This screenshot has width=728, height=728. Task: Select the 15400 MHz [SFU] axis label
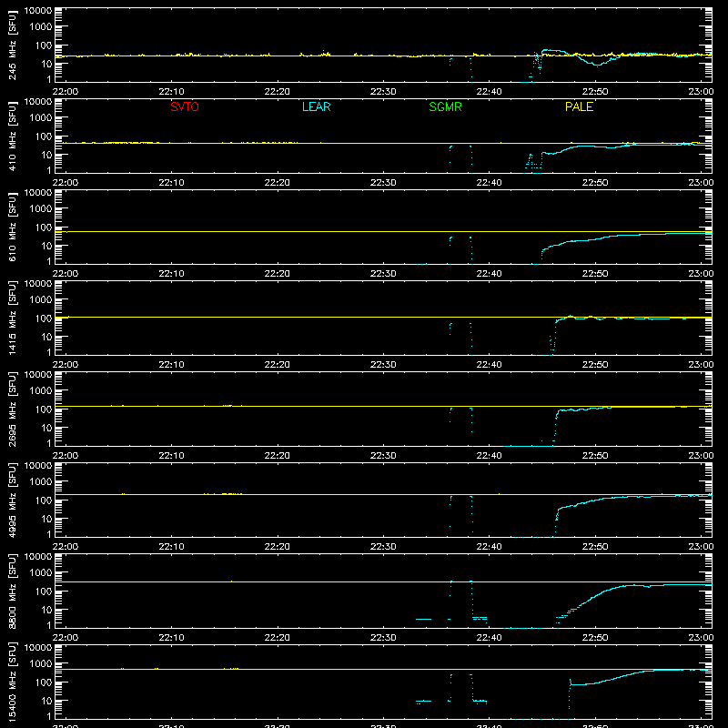pyautogui.click(x=13, y=682)
